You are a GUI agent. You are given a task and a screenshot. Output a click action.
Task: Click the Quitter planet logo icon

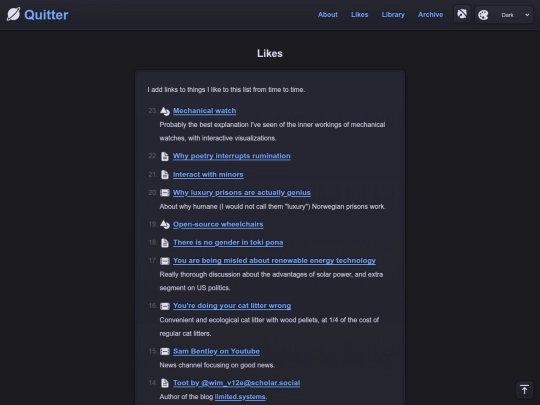click(x=13, y=14)
